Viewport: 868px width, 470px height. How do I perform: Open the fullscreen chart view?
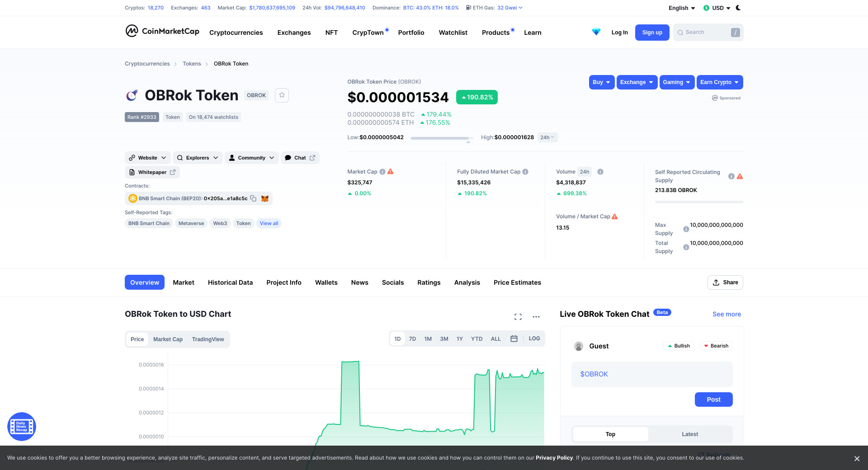[518, 317]
